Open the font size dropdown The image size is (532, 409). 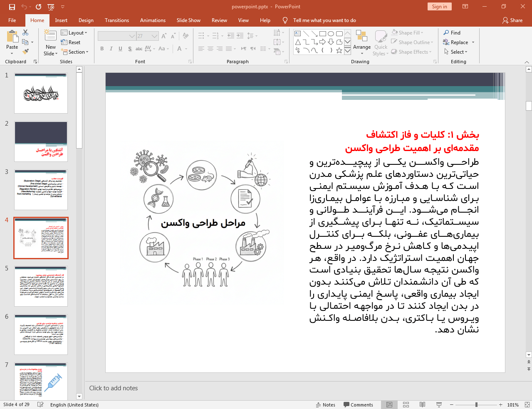click(x=155, y=36)
